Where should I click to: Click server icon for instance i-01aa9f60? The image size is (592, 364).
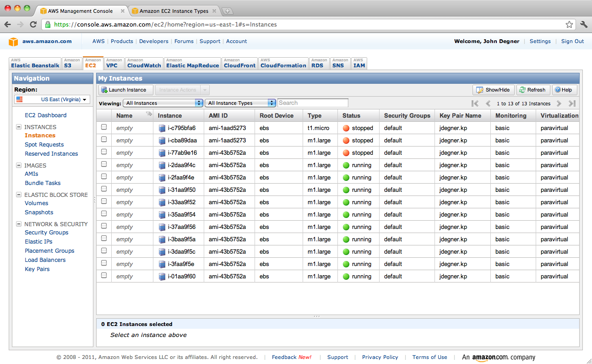pyautogui.click(x=162, y=277)
